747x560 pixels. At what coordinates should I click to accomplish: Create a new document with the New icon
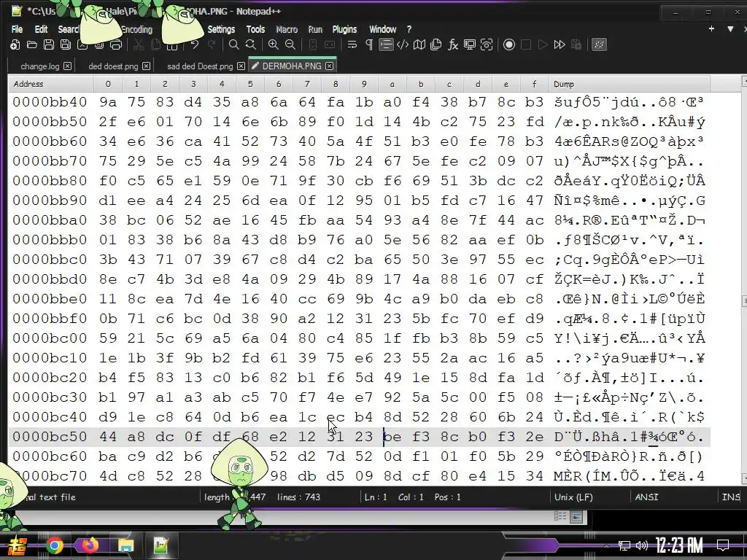pyautogui.click(x=15, y=44)
